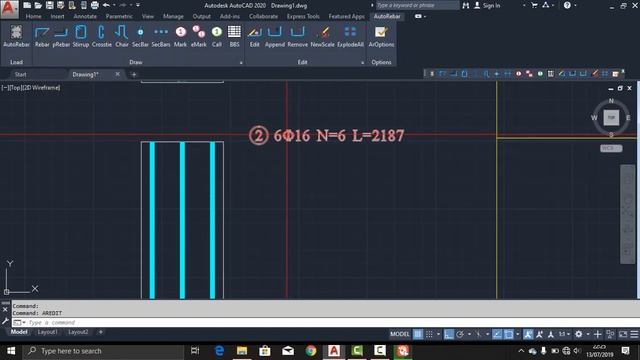640x360 pixels.
Task: Open undo history dropdown arrow
Action: (113, 5)
